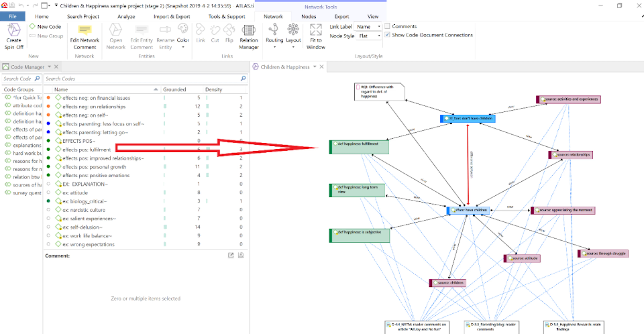Open the Analyze ribbon tab
This screenshot has width=644, height=334.
[x=126, y=17]
